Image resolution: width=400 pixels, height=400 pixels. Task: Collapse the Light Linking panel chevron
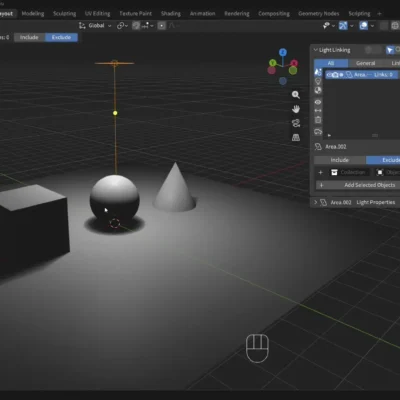[x=315, y=50]
